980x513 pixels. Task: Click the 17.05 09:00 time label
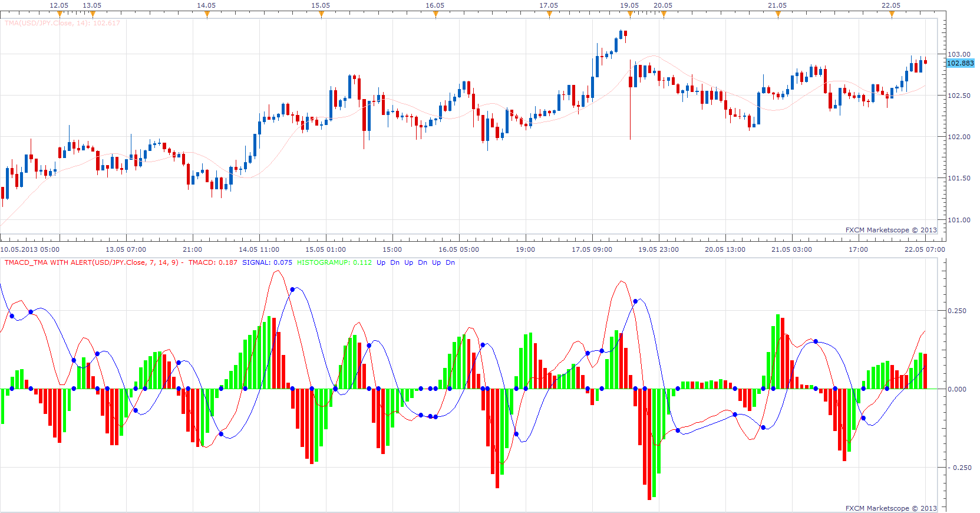(x=592, y=249)
